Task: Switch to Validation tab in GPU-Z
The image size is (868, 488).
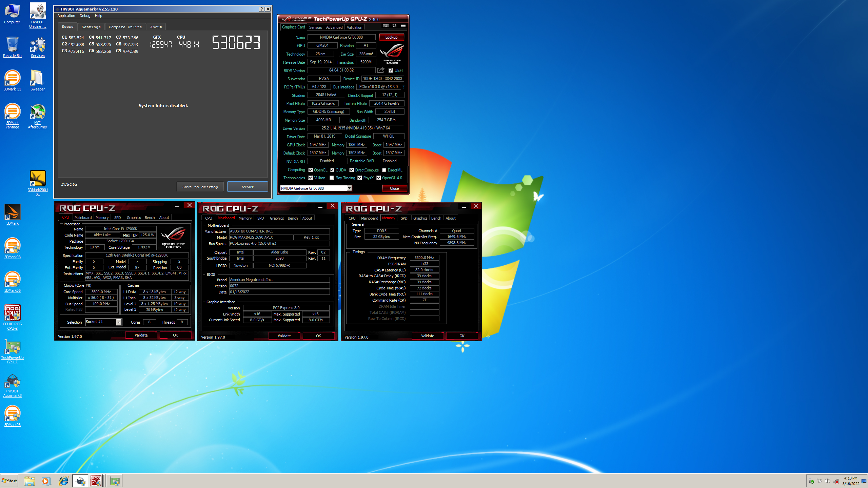Action: (354, 27)
